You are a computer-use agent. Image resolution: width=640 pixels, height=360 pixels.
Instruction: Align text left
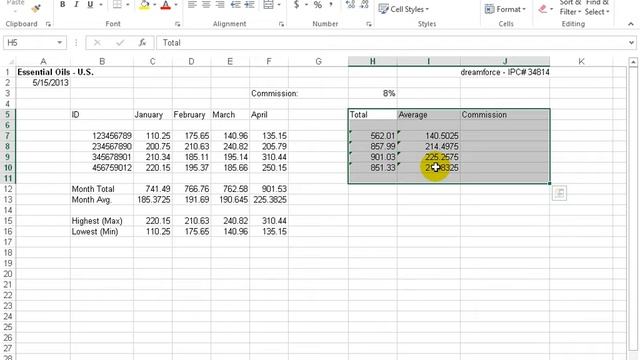coord(192,5)
